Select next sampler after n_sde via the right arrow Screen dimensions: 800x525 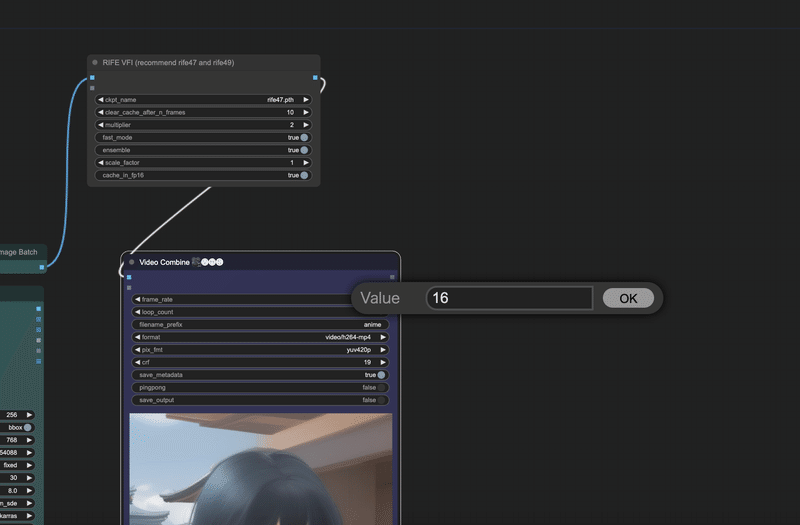(30, 503)
